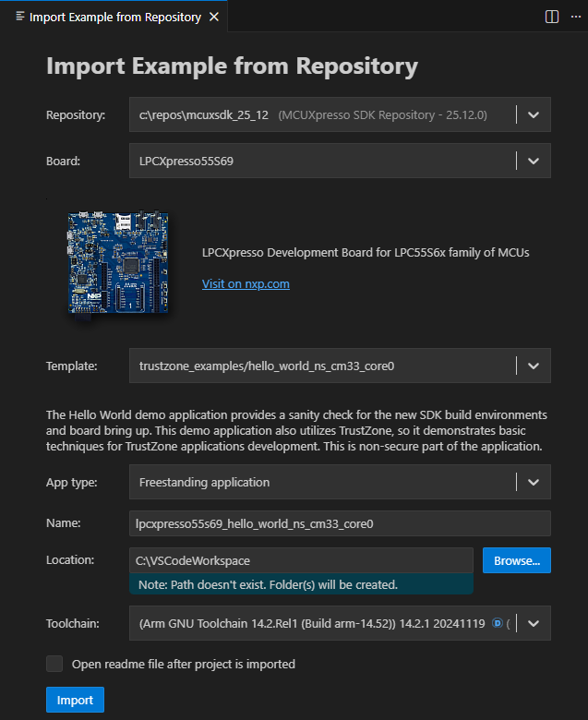Image resolution: width=588 pixels, height=720 pixels.
Task: Click the Browse... button
Action: (516, 560)
